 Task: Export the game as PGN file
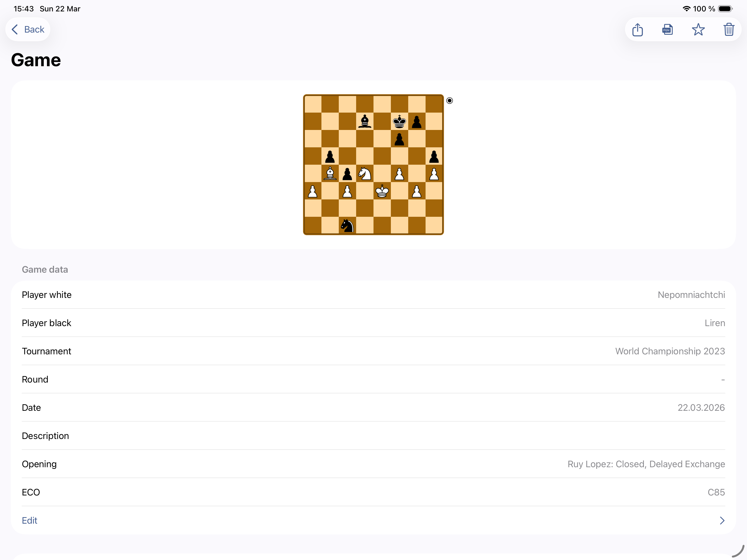pos(668,30)
